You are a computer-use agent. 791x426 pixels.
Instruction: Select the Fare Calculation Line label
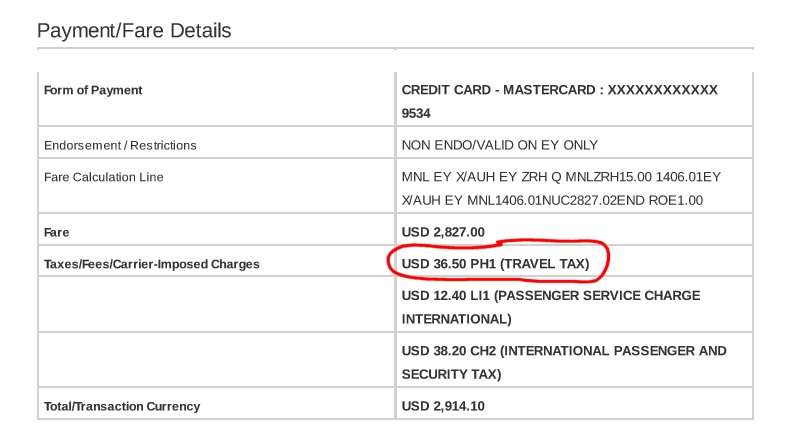click(103, 177)
